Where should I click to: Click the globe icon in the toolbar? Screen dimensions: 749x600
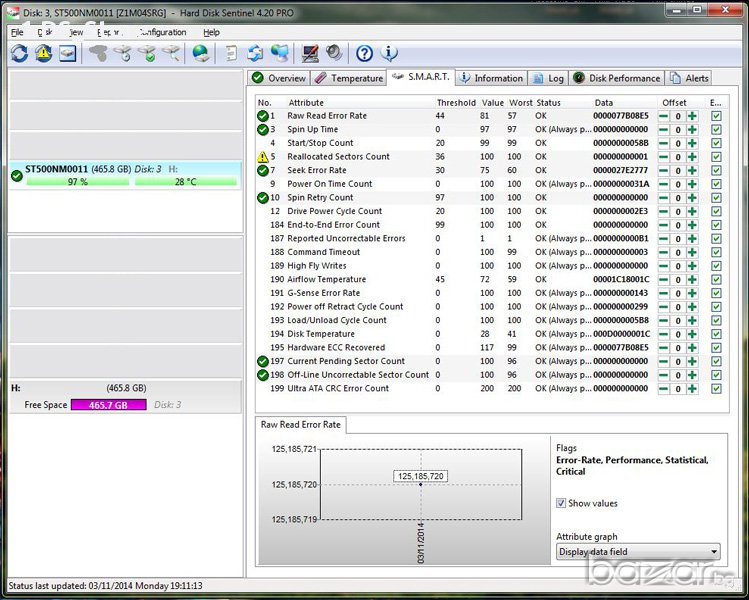(201, 54)
